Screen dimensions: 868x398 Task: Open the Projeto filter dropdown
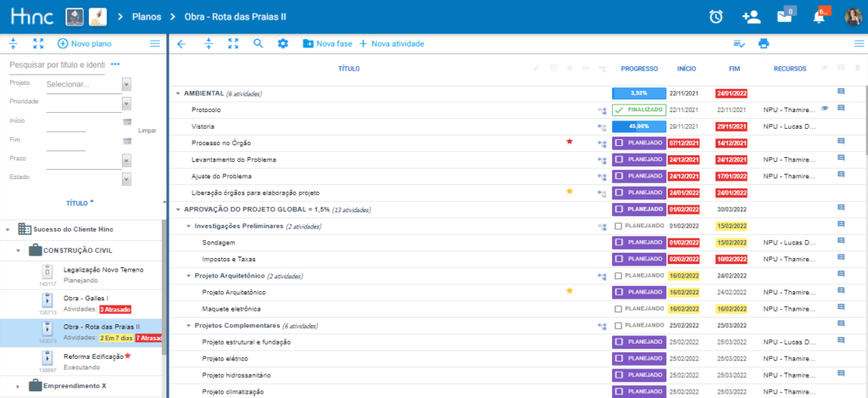point(126,84)
